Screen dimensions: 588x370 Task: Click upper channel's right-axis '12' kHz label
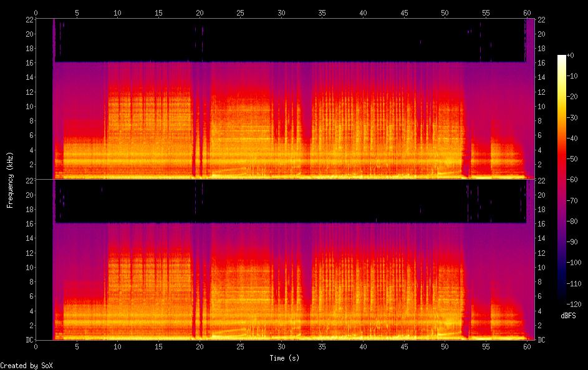point(541,92)
